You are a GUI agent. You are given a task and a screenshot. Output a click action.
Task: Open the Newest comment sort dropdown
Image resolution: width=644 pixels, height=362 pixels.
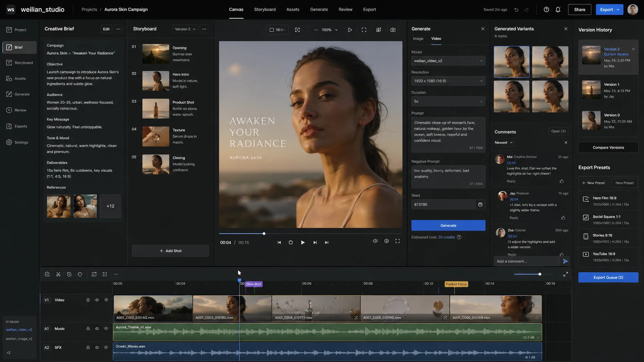504,143
